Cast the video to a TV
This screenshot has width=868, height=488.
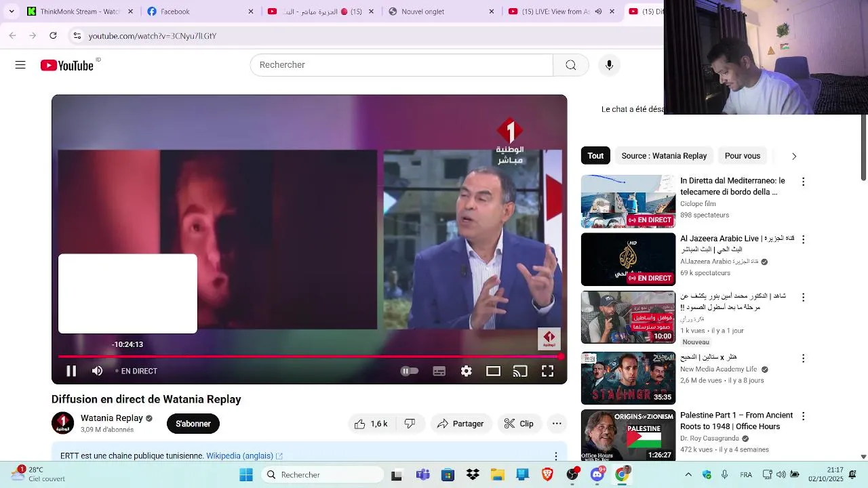(520, 371)
